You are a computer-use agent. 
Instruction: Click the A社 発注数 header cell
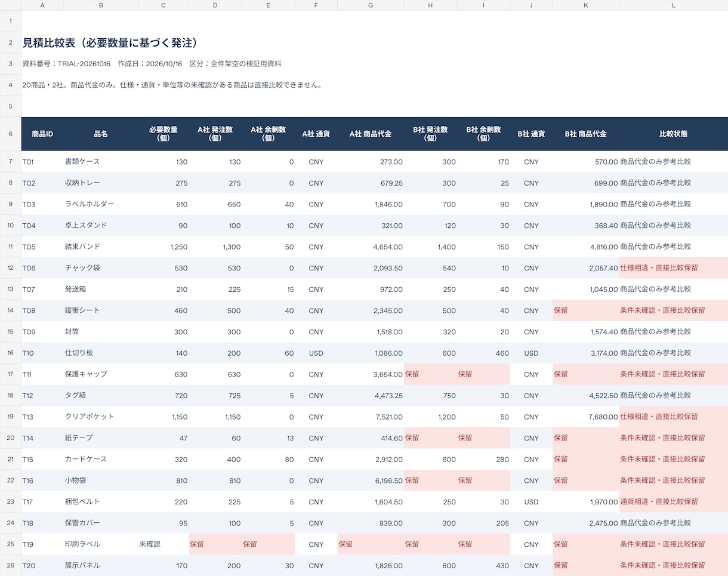215,134
